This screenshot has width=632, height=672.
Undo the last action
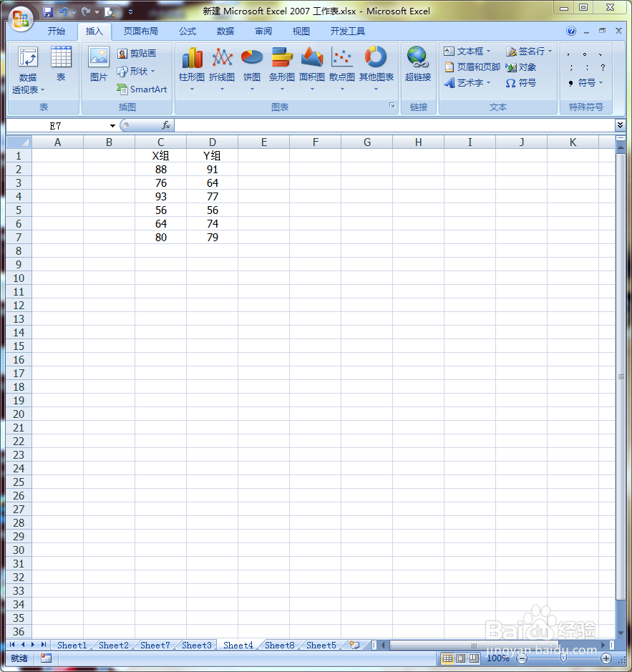64,12
